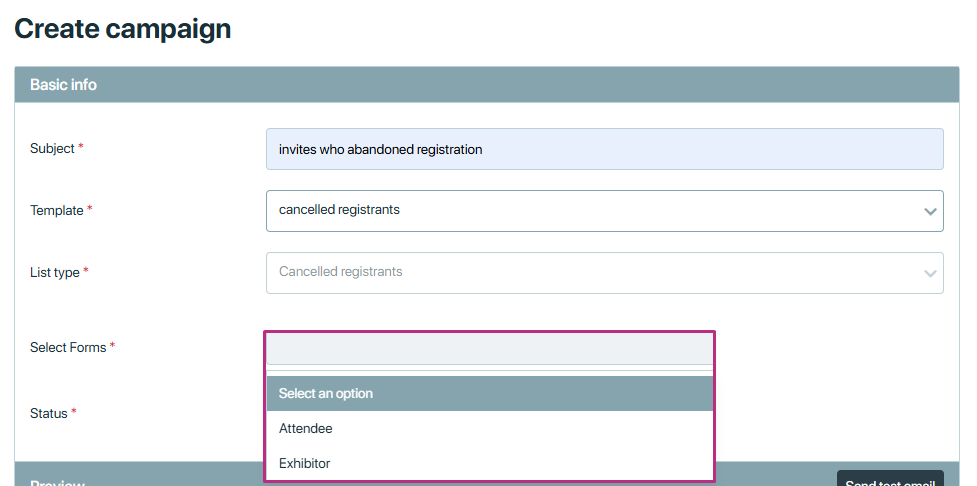Select Attendee from the forms list
The width and height of the screenshot is (977, 486).
(x=490, y=428)
